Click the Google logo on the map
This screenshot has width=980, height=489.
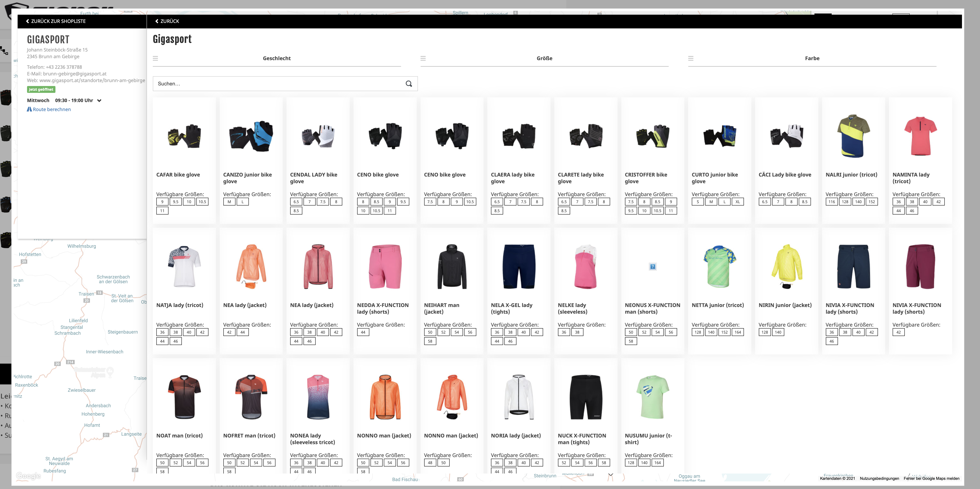pos(28,476)
